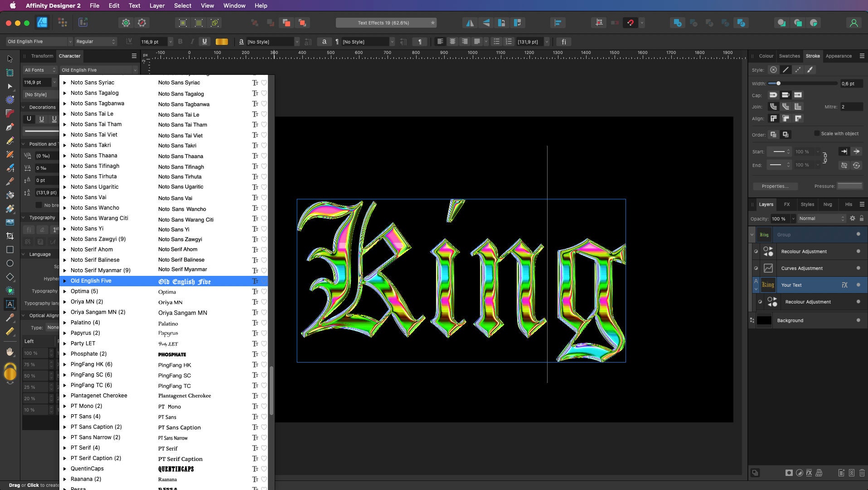The image size is (868, 490).
Task: Open the All Fonts filter dropdown
Action: [x=40, y=70]
